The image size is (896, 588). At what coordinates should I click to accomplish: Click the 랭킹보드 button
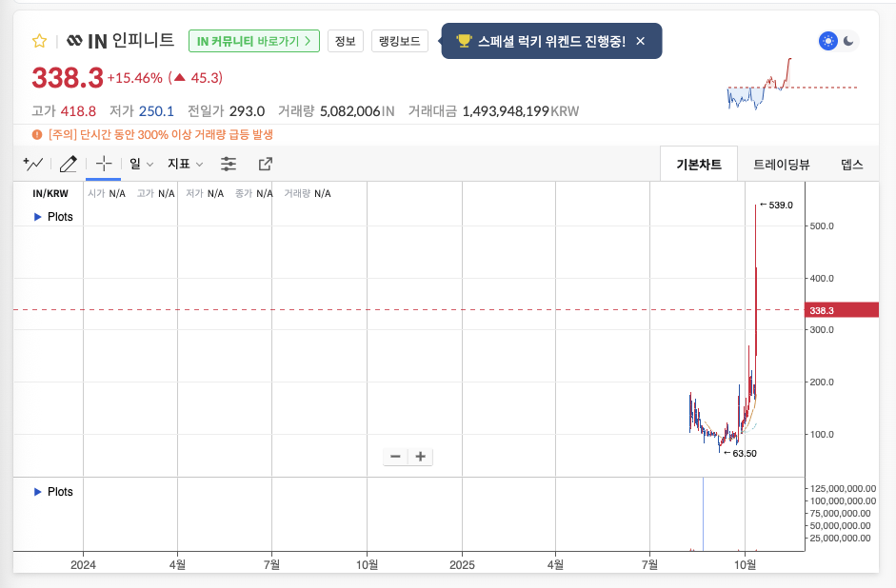coord(399,41)
